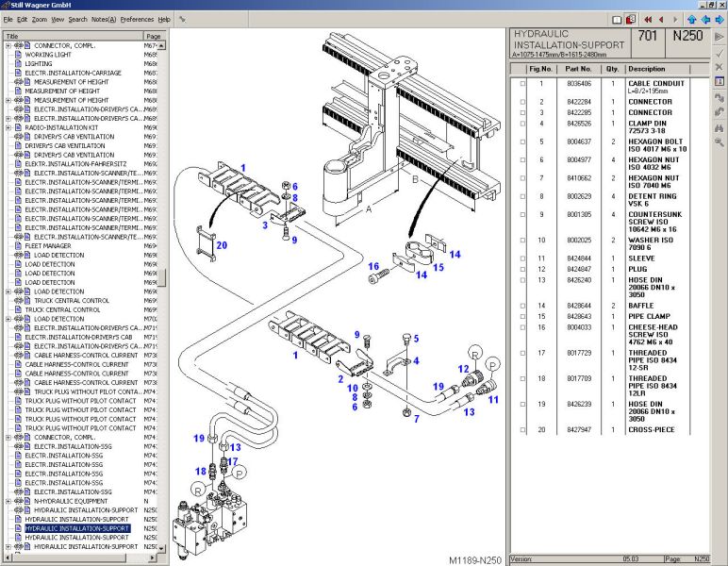The height and width of the screenshot is (566, 728).
Task: Click the red multi-page view icon
Action: coord(630,19)
